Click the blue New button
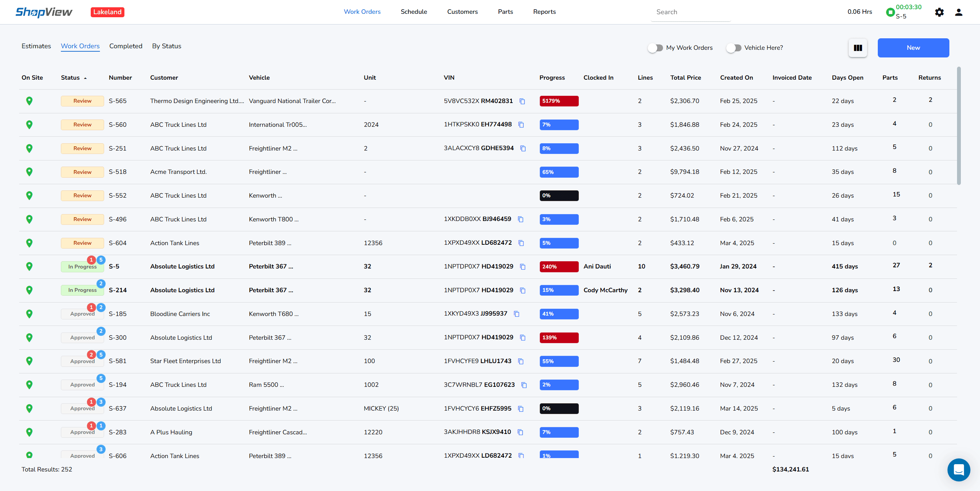Image resolution: width=980 pixels, height=491 pixels. point(913,48)
